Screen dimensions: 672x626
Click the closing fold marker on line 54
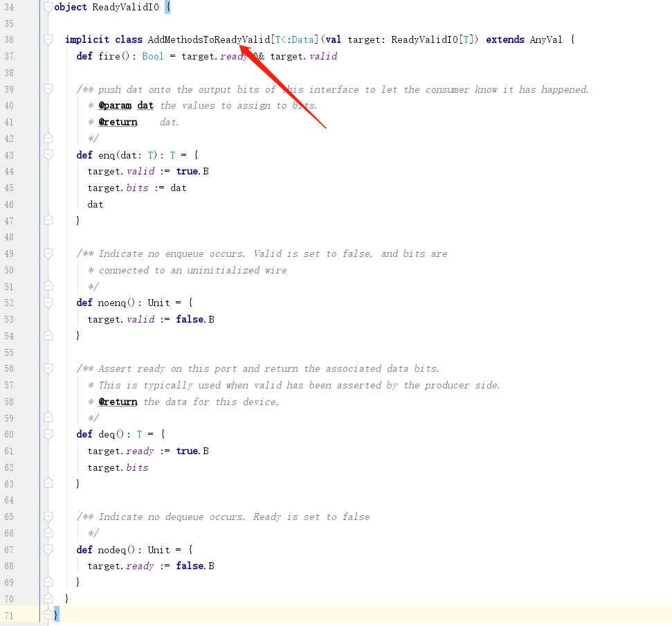pos(48,335)
